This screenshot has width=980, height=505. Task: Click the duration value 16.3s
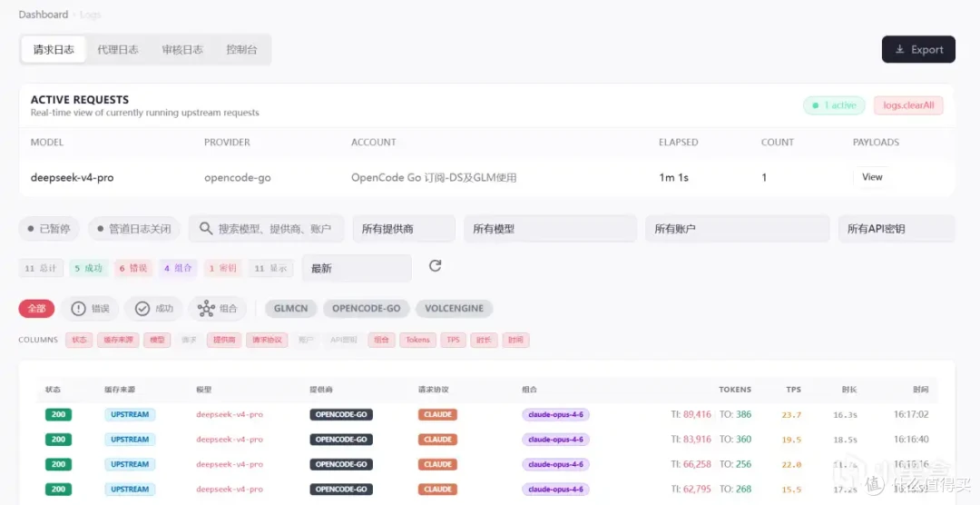click(x=845, y=414)
